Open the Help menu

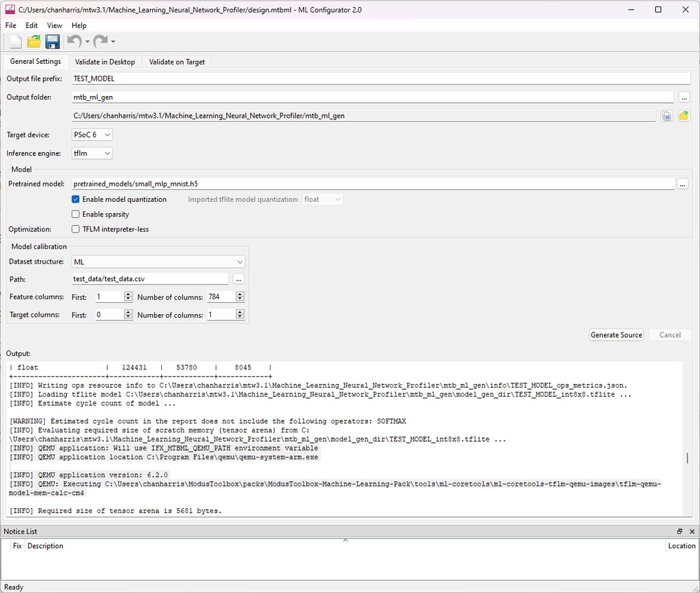click(78, 25)
